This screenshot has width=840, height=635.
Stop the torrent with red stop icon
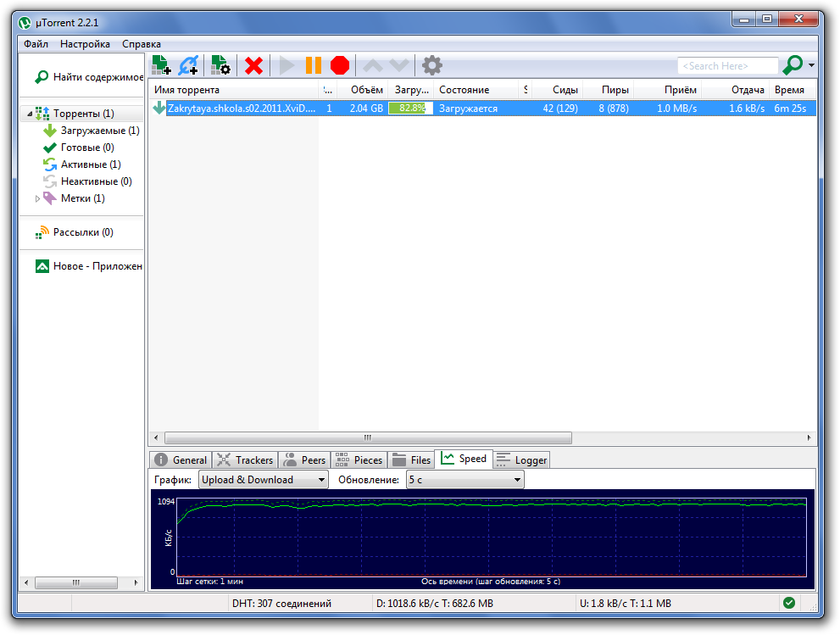340,65
